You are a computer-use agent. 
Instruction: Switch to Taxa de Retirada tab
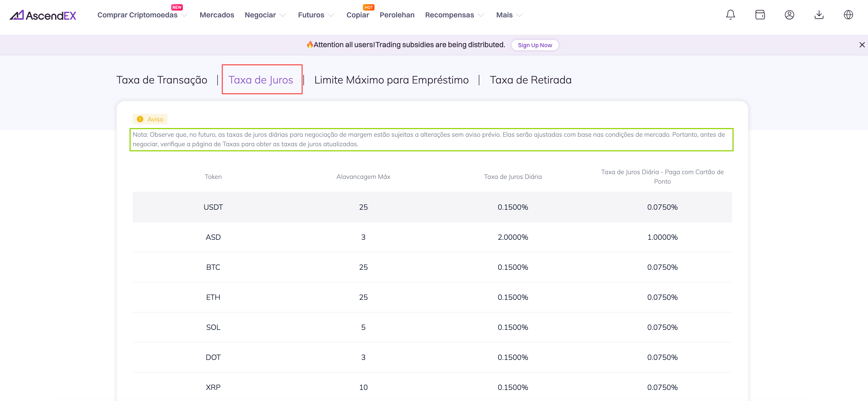(530, 80)
